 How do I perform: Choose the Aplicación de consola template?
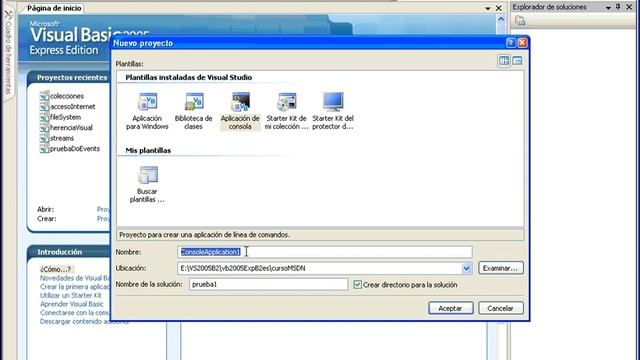pos(240,111)
